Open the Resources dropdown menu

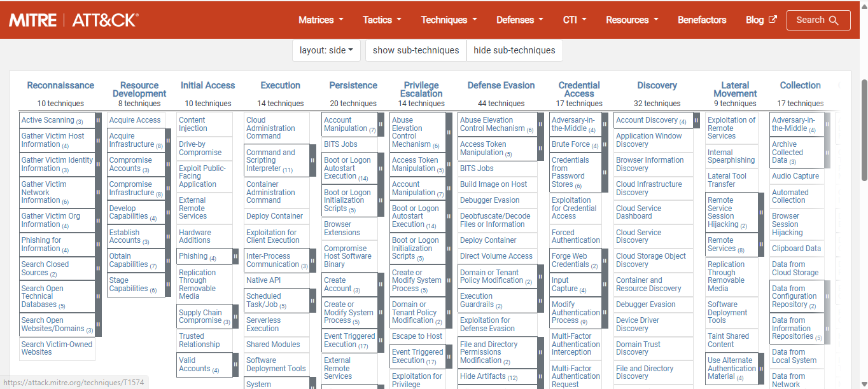click(632, 20)
